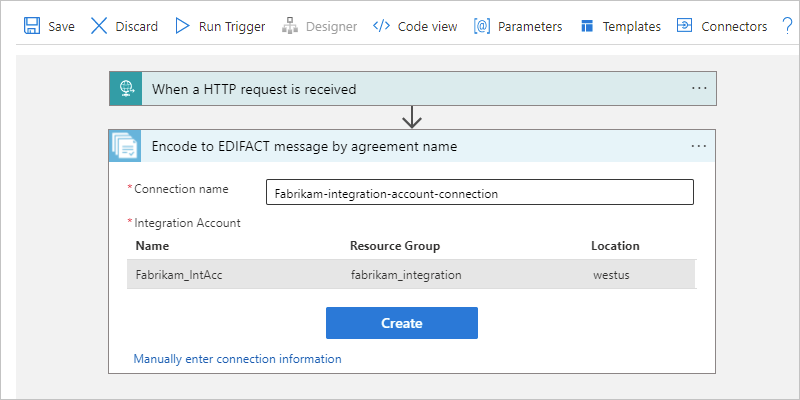Image resolution: width=800 pixels, height=400 pixels.
Task: Click the EDIFACT encode action icon
Action: pyautogui.click(x=126, y=146)
